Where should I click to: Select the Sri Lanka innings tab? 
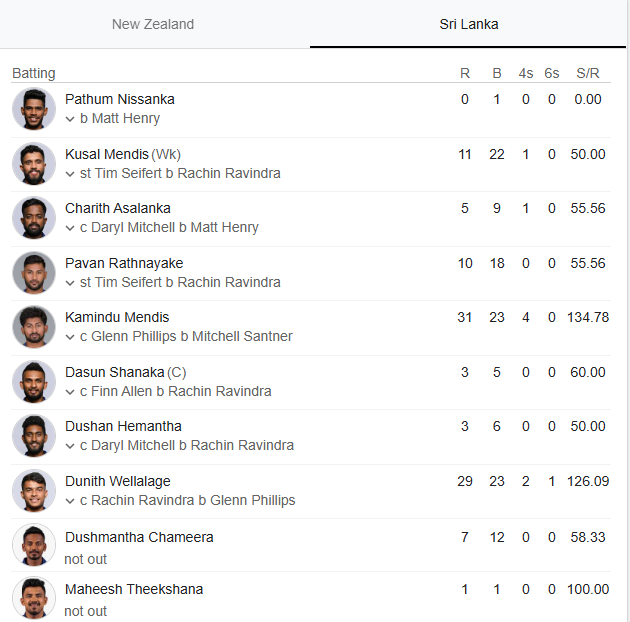[468, 24]
